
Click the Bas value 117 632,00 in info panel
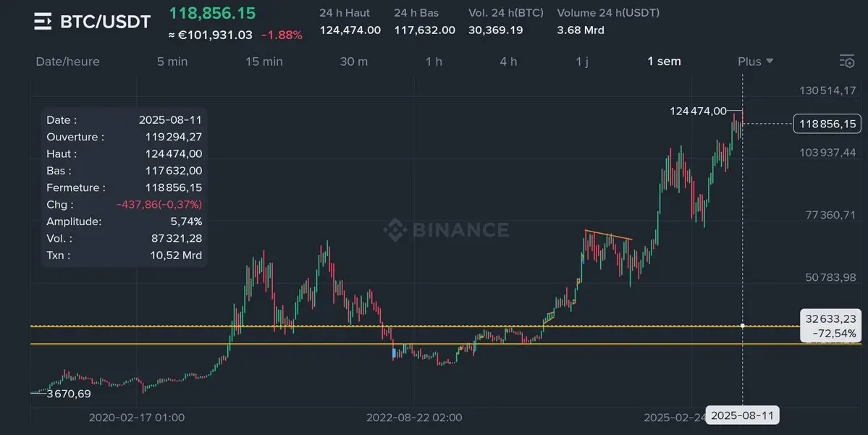[173, 171]
